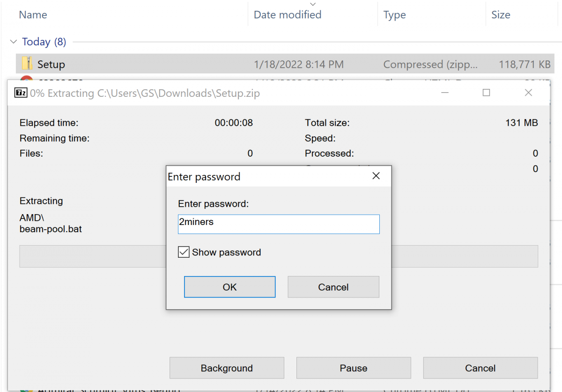The height and width of the screenshot is (392, 562).
Task: Sort files by the Size column
Action: click(x=501, y=15)
